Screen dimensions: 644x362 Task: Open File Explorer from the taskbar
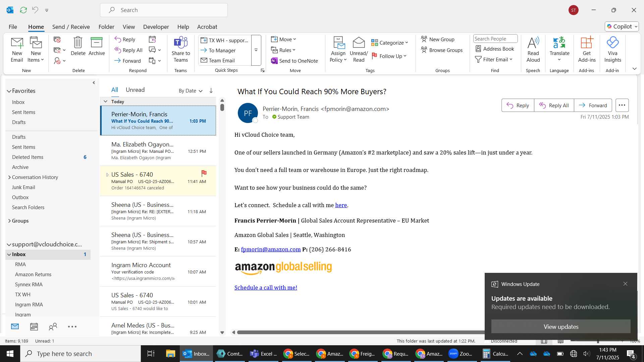point(170,354)
